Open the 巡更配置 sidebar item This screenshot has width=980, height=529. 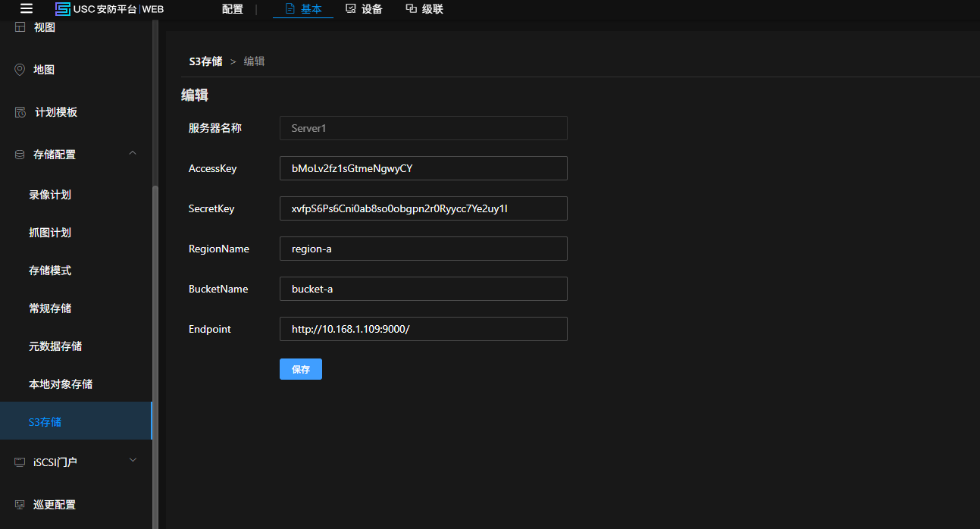click(54, 505)
